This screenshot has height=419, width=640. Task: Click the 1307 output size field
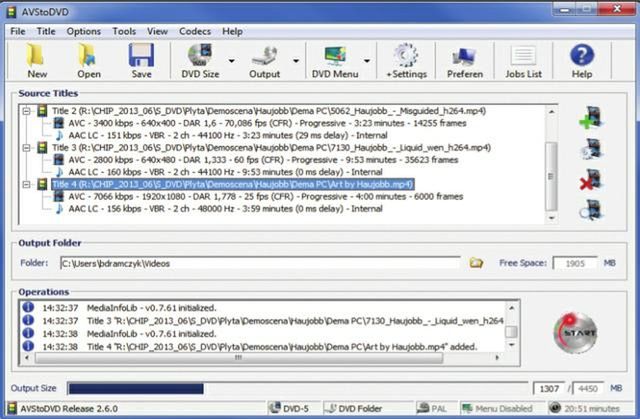(x=549, y=388)
